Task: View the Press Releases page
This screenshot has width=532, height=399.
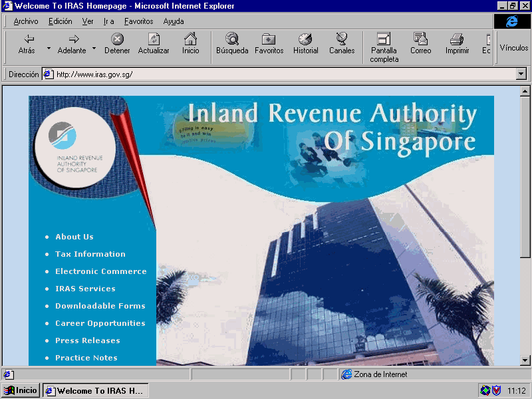Action: pos(88,340)
